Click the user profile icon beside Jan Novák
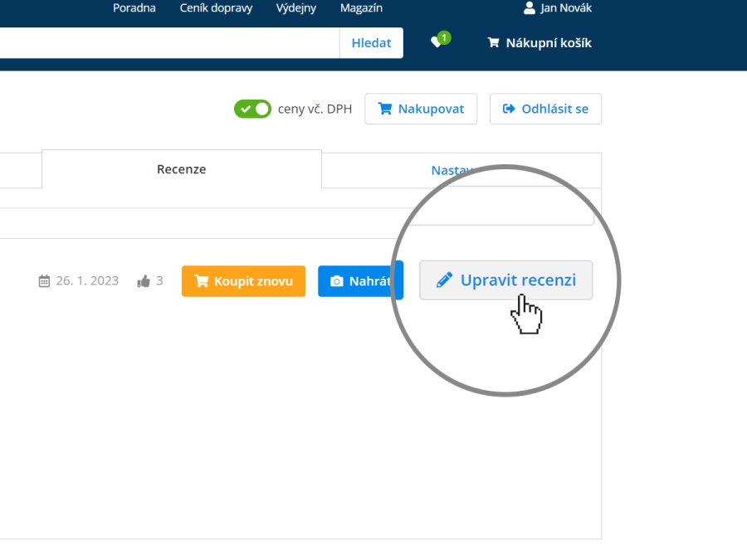 tap(530, 8)
